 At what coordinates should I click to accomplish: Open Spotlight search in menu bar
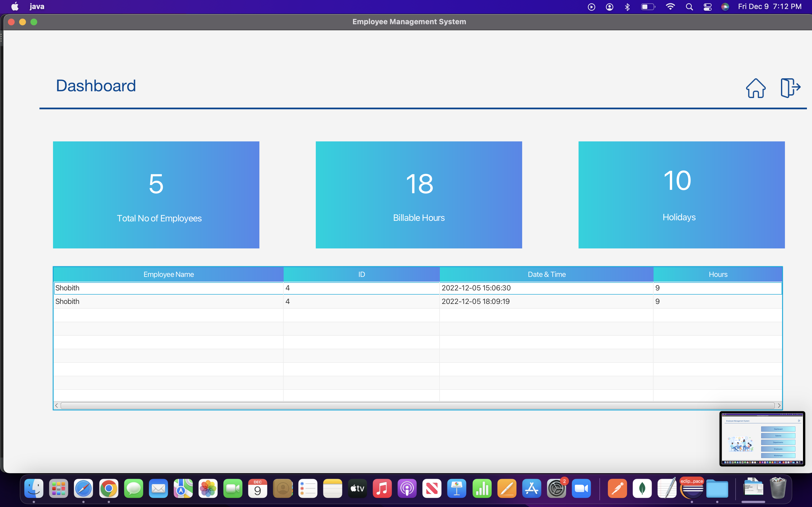689,7
